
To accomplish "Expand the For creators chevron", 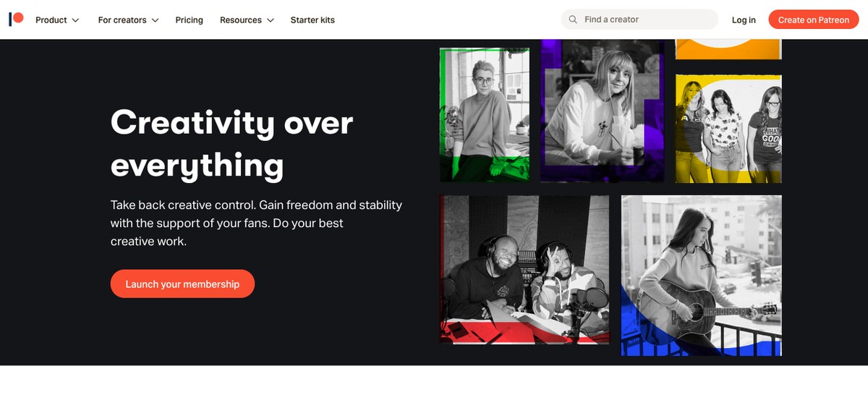I will (155, 20).
